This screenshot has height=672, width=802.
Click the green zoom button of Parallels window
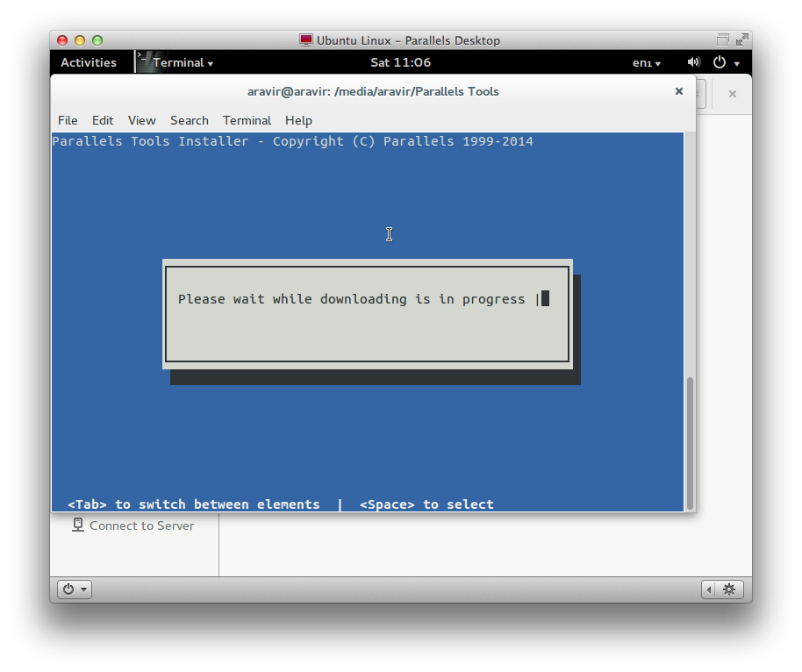click(97, 40)
